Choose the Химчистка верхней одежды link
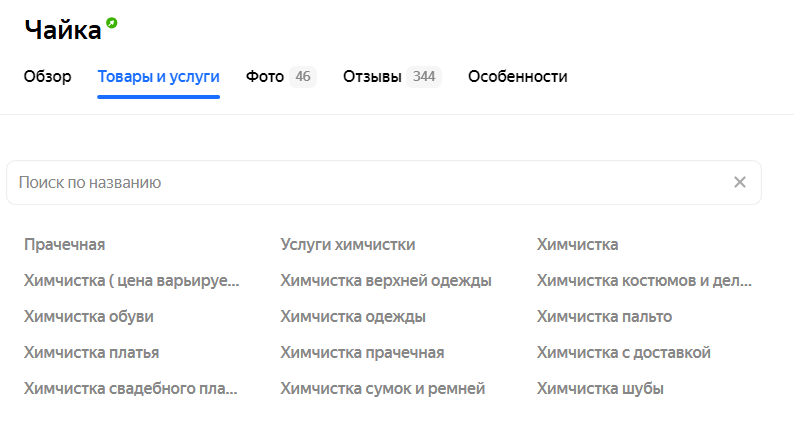794x429 pixels. pyautogui.click(x=386, y=281)
